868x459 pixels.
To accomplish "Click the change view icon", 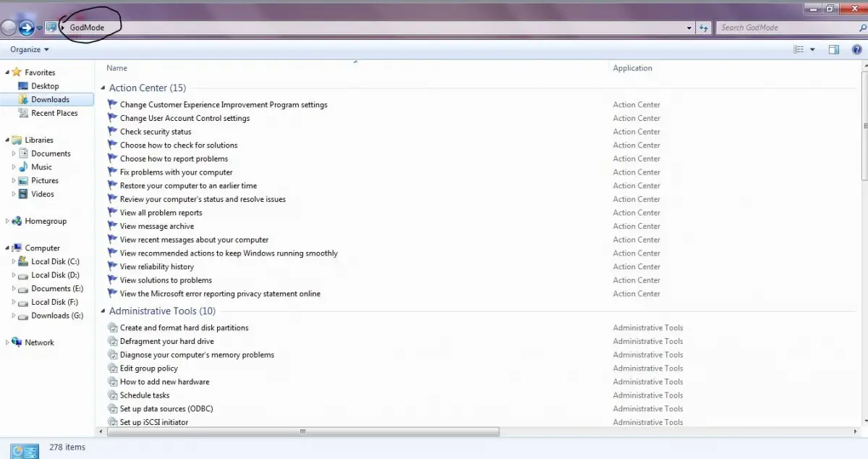I will [799, 49].
